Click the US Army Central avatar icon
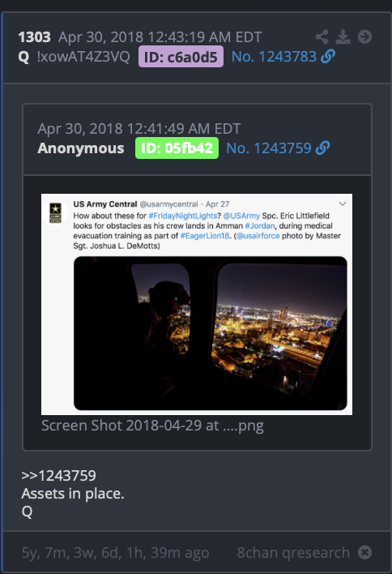 (x=56, y=212)
